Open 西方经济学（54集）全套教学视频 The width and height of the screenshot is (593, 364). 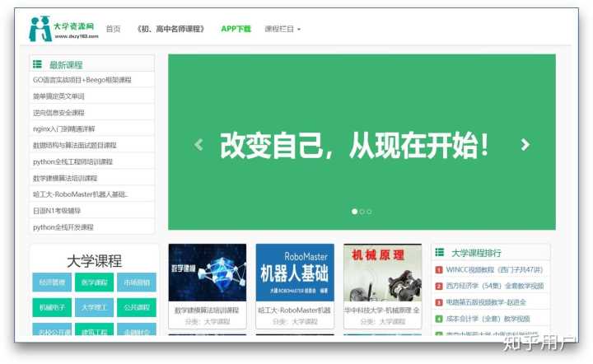[495, 286]
